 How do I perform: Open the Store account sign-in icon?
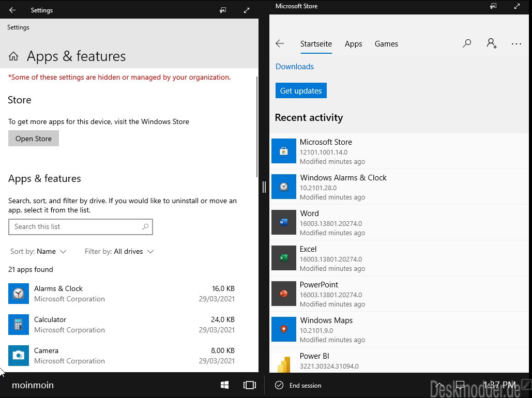(492, 43)
